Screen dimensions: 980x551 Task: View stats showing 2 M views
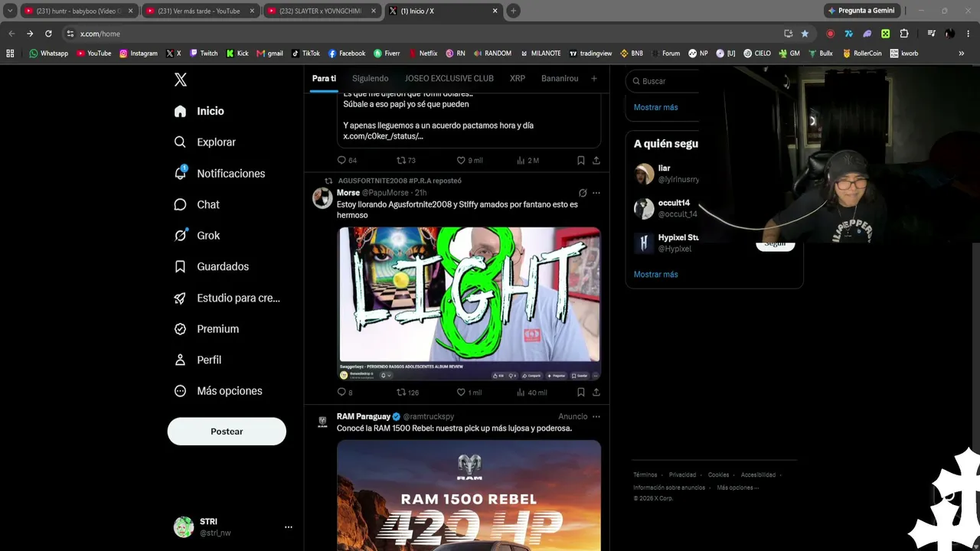click(528, 160)
